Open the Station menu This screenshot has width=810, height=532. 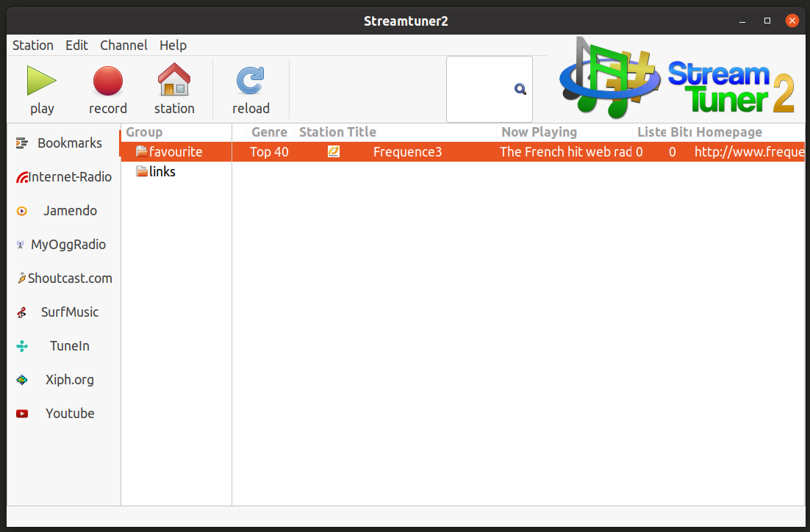point(32,46)
